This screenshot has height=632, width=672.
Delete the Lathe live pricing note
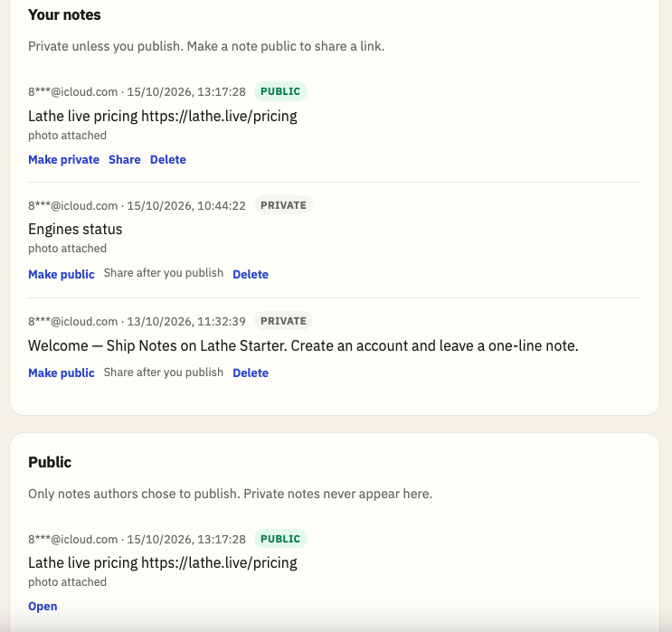167,159
